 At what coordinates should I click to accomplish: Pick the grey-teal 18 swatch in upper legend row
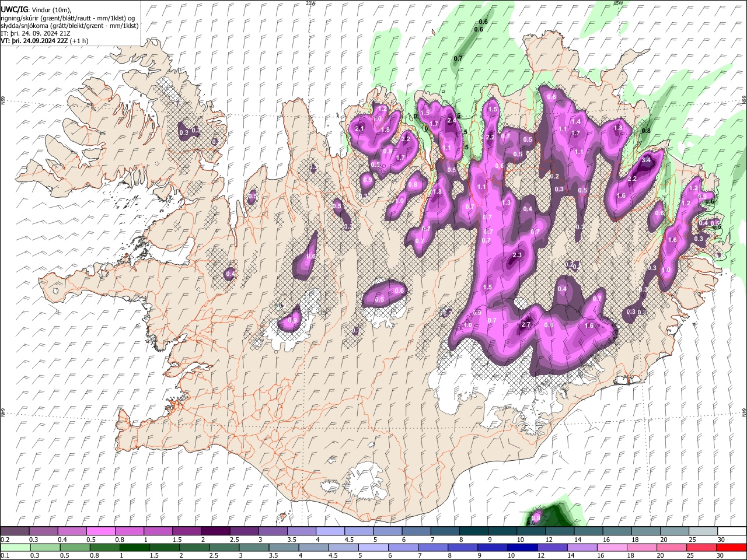click(x=645, y=531)
